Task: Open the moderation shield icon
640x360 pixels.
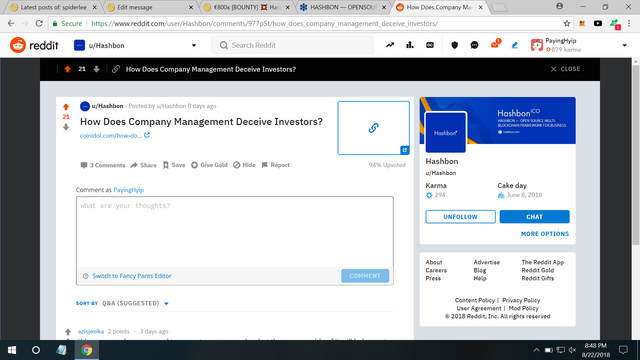Action: click(x=454, y=45)
